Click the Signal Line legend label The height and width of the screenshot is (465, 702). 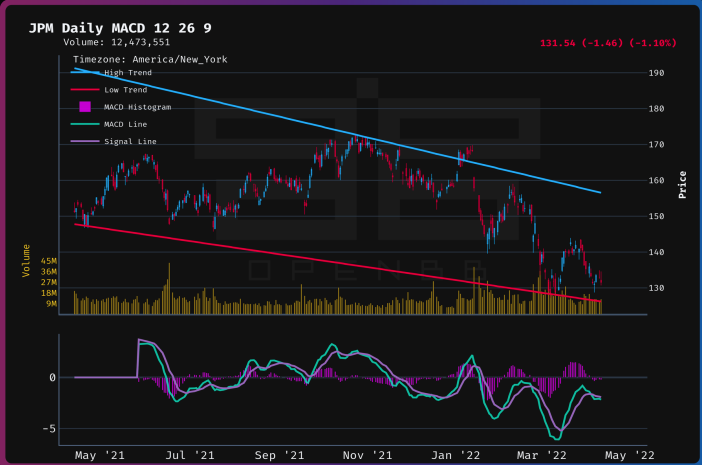(x=131, y=141)
